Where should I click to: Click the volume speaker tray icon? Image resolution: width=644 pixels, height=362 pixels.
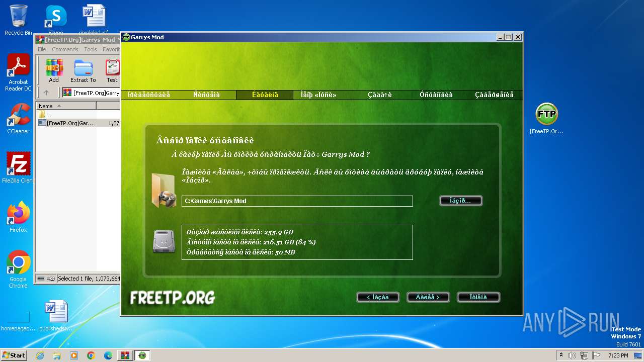572,355
